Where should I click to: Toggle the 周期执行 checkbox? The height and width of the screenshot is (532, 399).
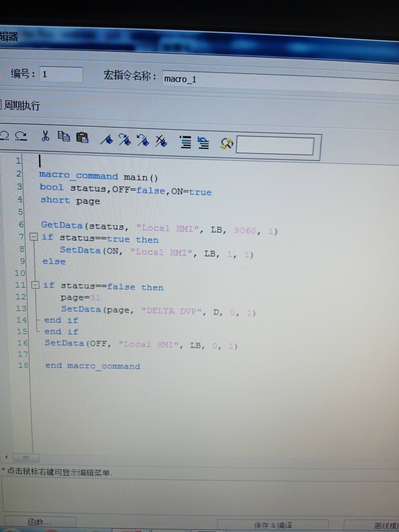(1, 105)
